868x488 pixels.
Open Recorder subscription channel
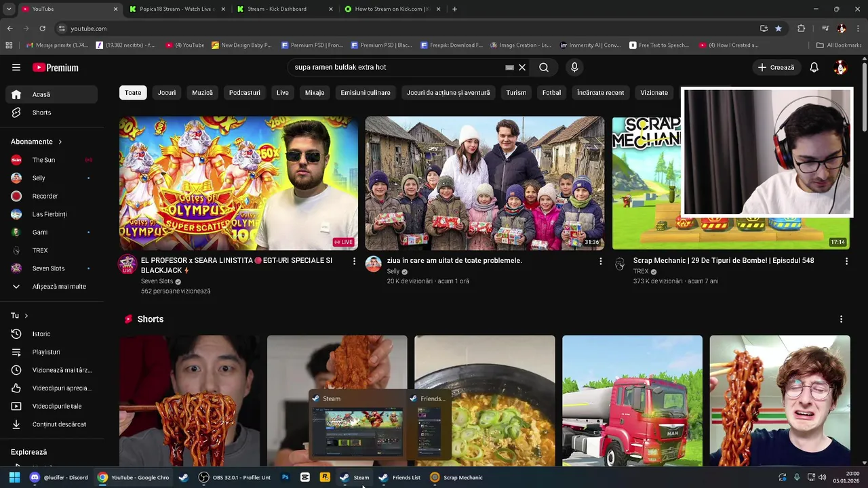tap(52, 196)
